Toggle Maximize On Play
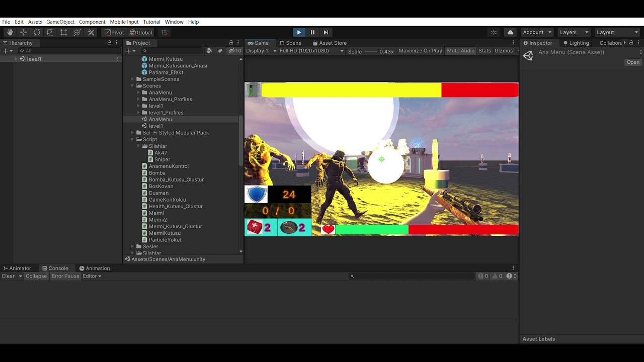Image resolution: width=644 pixels, height=362 pixels. point(420,51)
